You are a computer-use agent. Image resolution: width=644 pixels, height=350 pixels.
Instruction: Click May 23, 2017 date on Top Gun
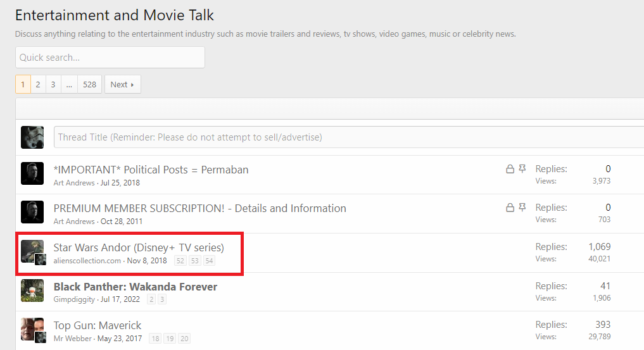120,339
